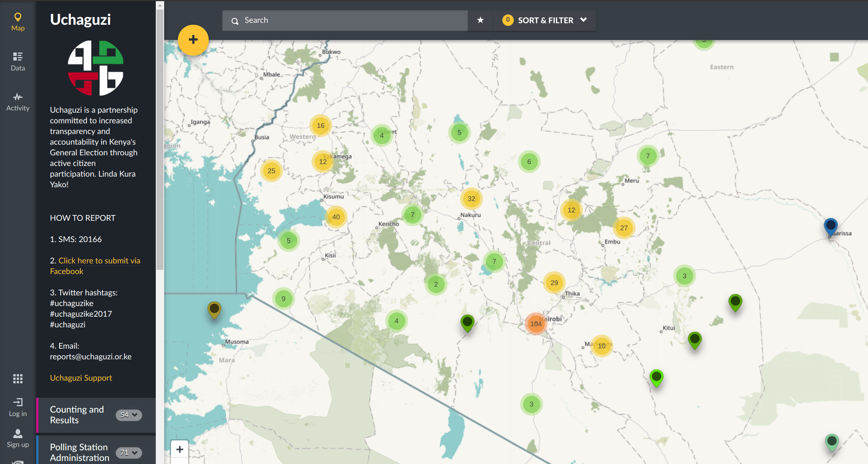Screen dimensions: 868x464
Task: Open the Data view in sidebar
Action: [x=18, y=61]
